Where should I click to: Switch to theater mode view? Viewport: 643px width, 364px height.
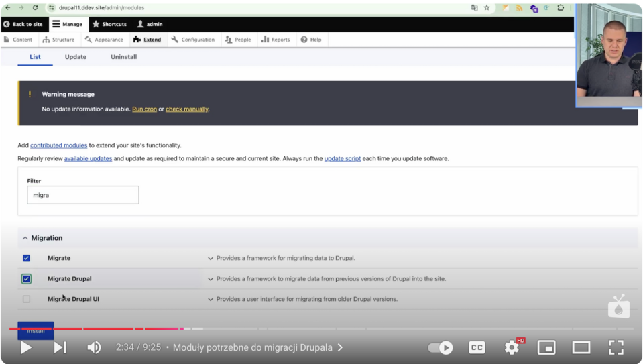[581, 347]
